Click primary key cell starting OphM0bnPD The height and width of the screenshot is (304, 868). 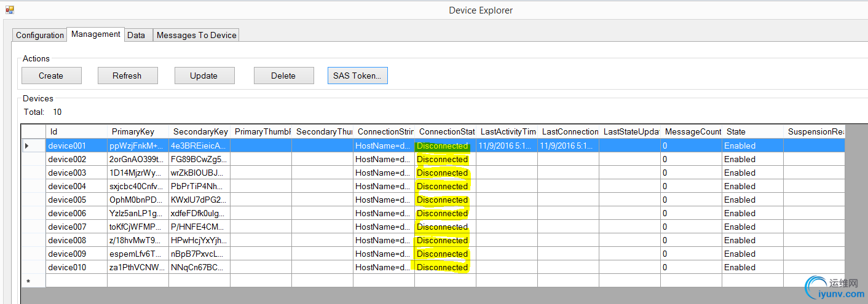click(138, 200)
